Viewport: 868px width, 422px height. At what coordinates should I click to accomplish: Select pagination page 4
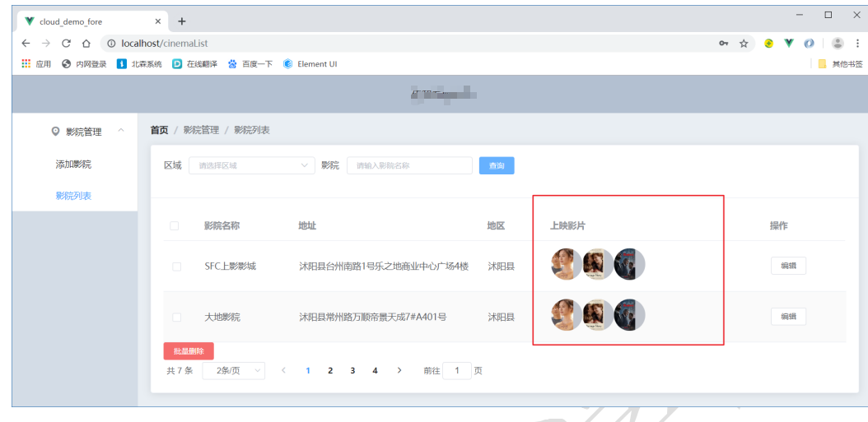pyautogui.click(x=375, y=370)
